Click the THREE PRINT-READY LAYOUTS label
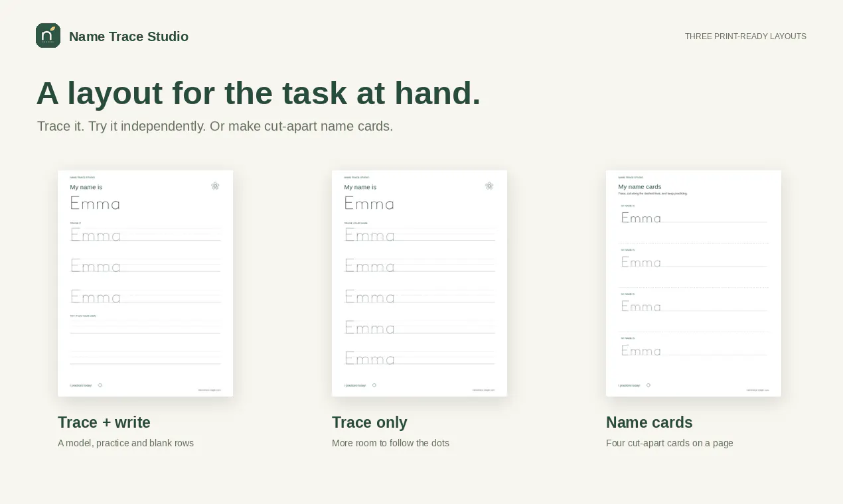The height and width of the screenshot is (504, 843). 745,36
